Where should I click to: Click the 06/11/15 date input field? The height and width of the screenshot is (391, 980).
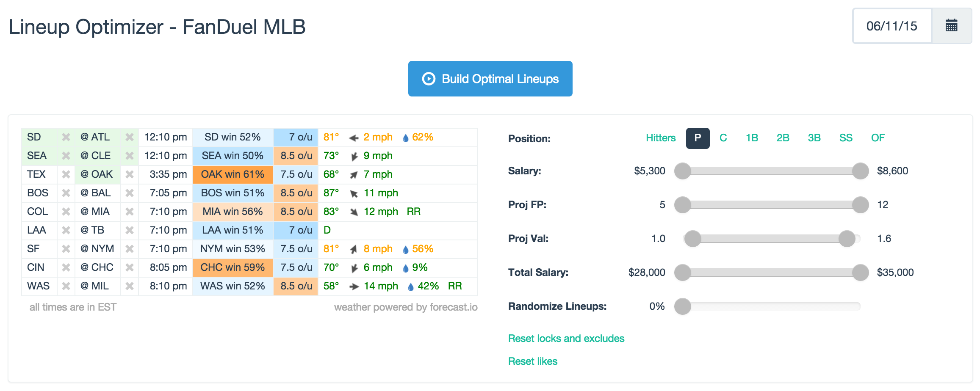point(892,26)
